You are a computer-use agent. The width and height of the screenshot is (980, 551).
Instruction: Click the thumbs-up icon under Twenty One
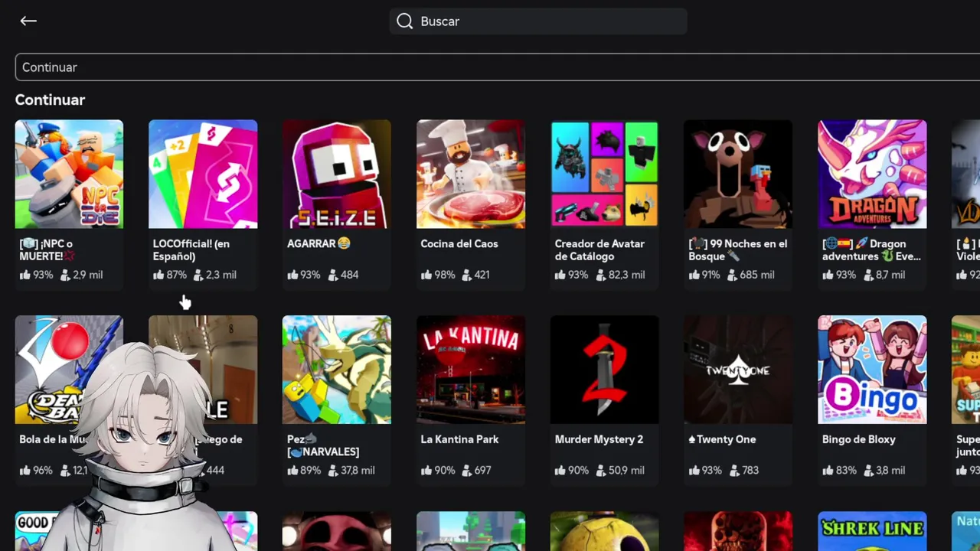tap(694, 471)
